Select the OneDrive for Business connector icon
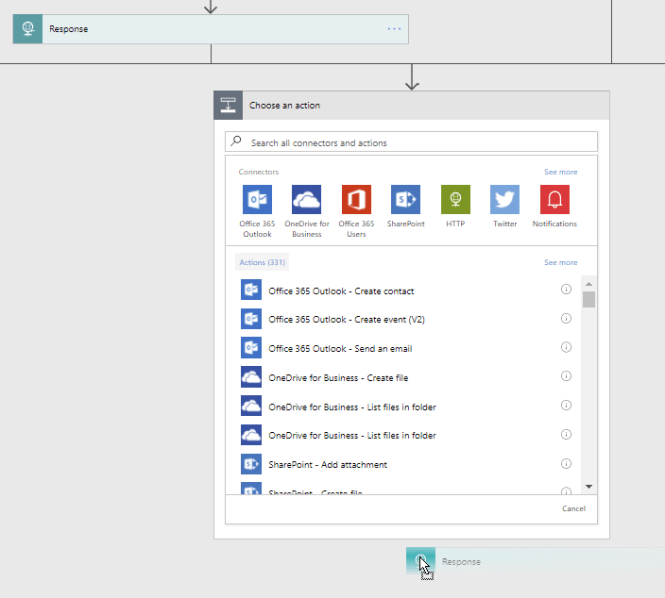Image resolution: width=665 pixels, height=598 pixels. pos(306,199)
